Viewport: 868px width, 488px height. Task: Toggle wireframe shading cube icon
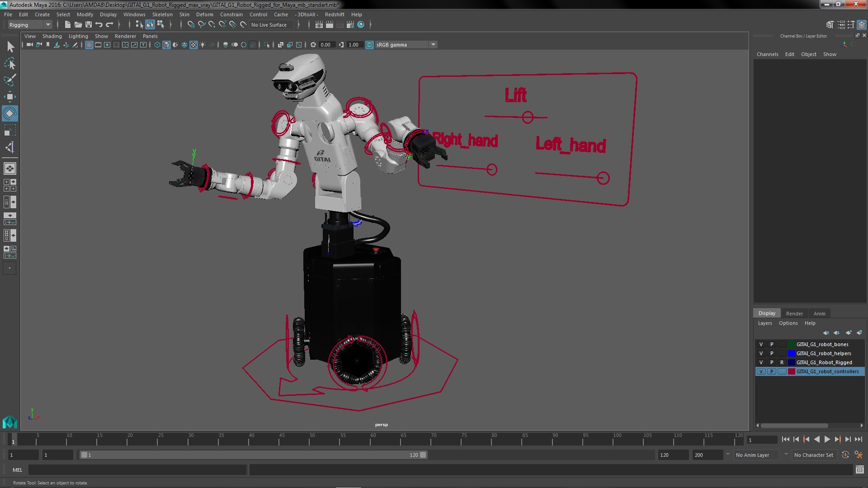point(157,45)
